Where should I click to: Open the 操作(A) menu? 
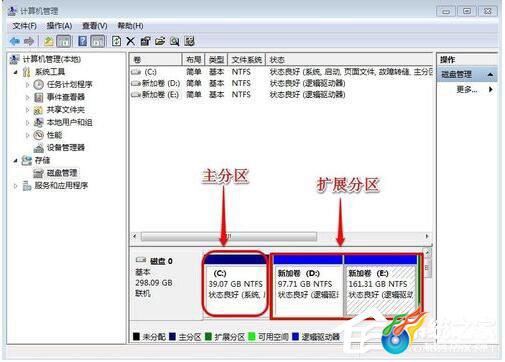59,26
